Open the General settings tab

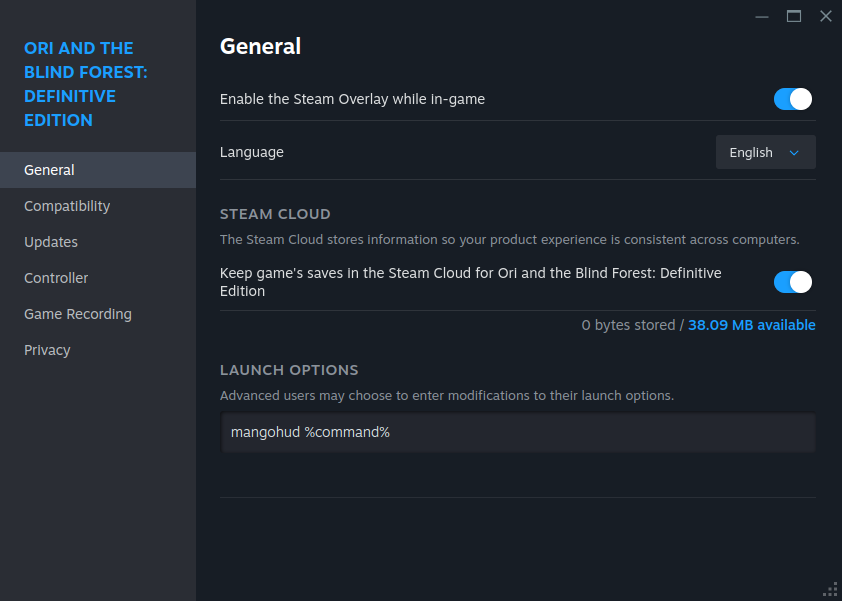click(98, 170)
